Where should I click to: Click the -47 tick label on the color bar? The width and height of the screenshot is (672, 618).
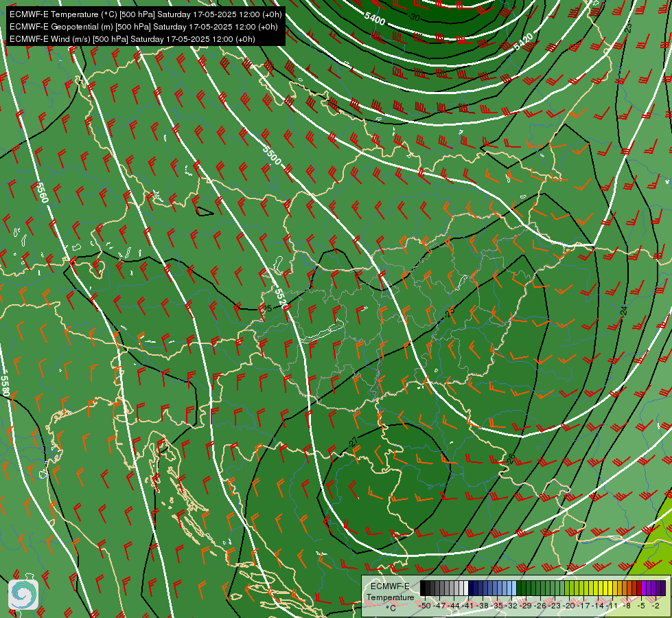click(x=439, y=606)
